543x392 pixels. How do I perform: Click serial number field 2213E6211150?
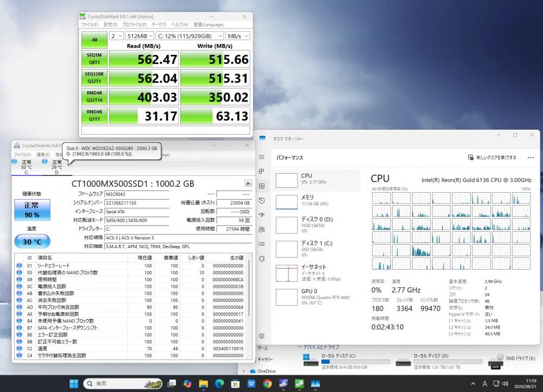(x=137, y=203)
